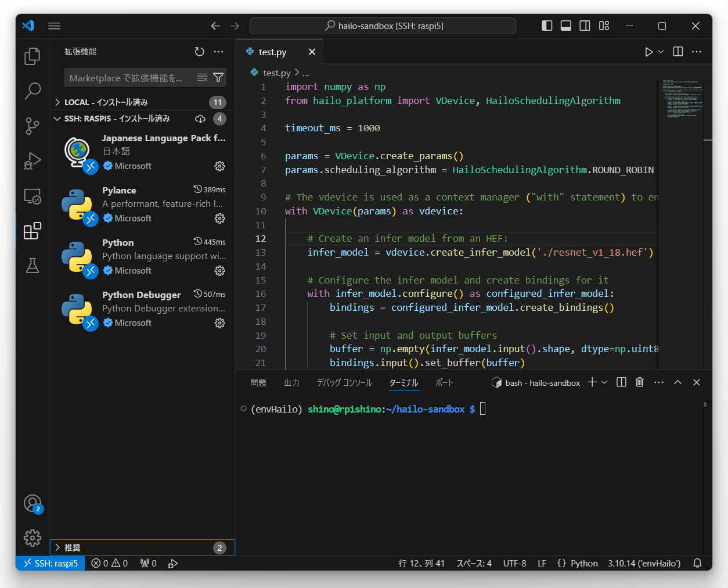Toggle the primary sidebar visibility
Screen dimensions: 728x588
546,26
